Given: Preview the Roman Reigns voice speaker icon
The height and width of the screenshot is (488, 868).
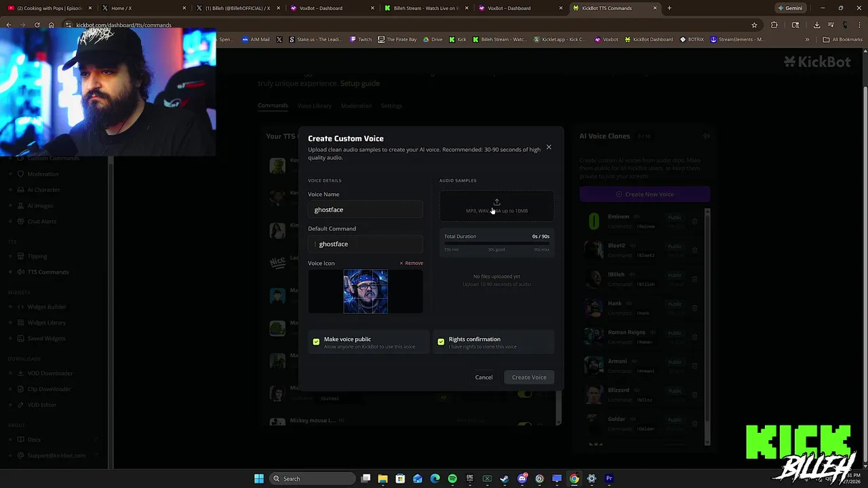Looking at the screenshot, I should [652, 333].
